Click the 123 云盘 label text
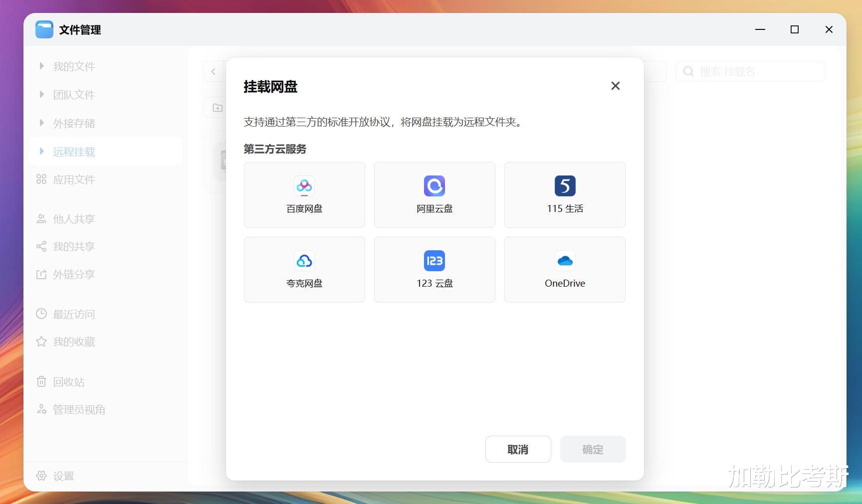 (x=434, y=283)
